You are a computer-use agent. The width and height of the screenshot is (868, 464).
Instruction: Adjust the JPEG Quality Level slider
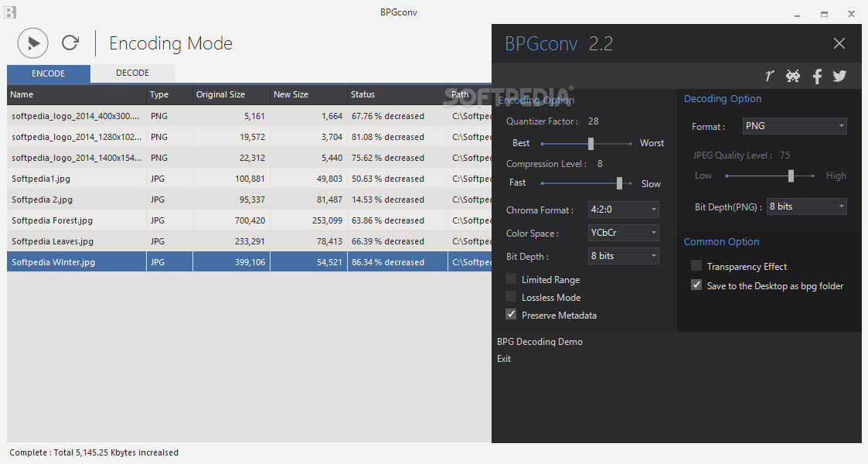(791, 176)
